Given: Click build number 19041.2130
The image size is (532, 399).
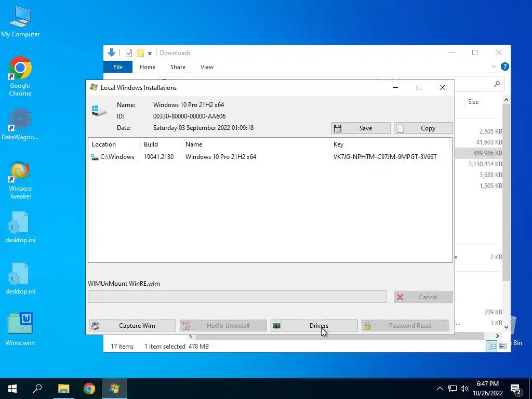Looking at the screenshot, I should click(x=159, y=157).
